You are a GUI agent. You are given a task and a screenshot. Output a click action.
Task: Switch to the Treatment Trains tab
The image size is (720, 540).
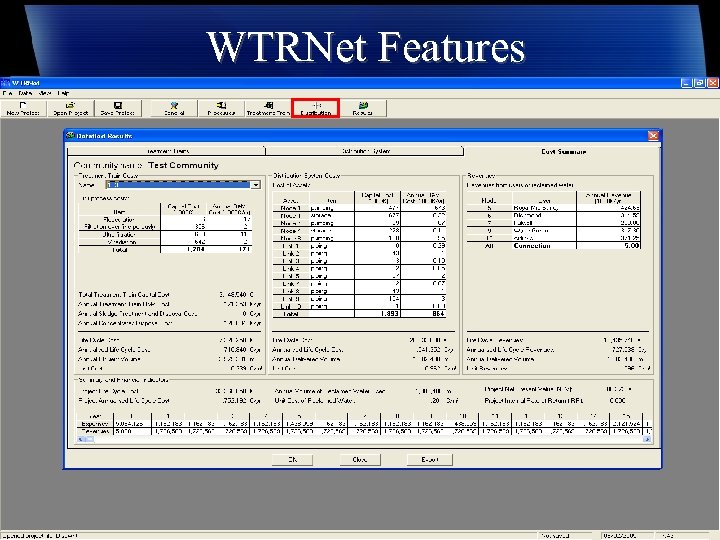point(165,151)
